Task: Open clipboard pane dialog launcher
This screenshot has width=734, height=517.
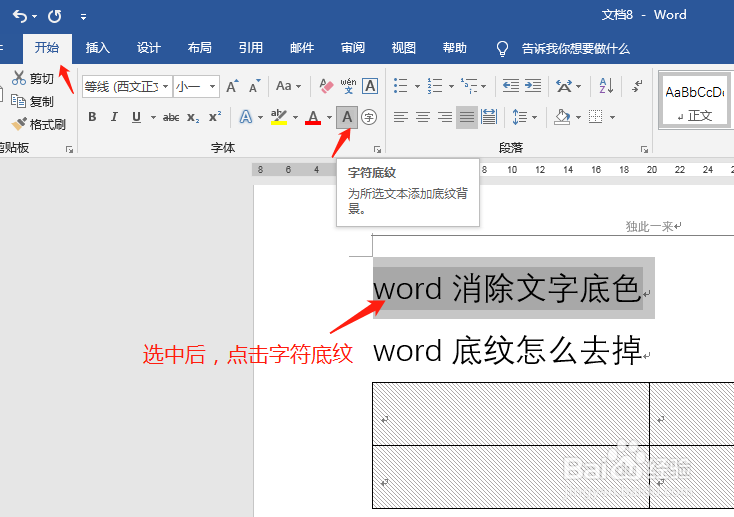Action: point(69,149)
